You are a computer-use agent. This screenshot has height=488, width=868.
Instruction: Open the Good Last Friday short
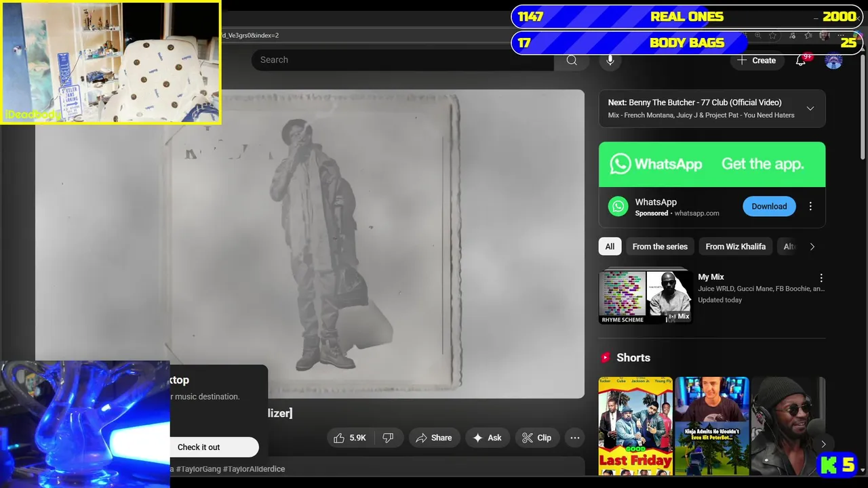pos(635,426)
